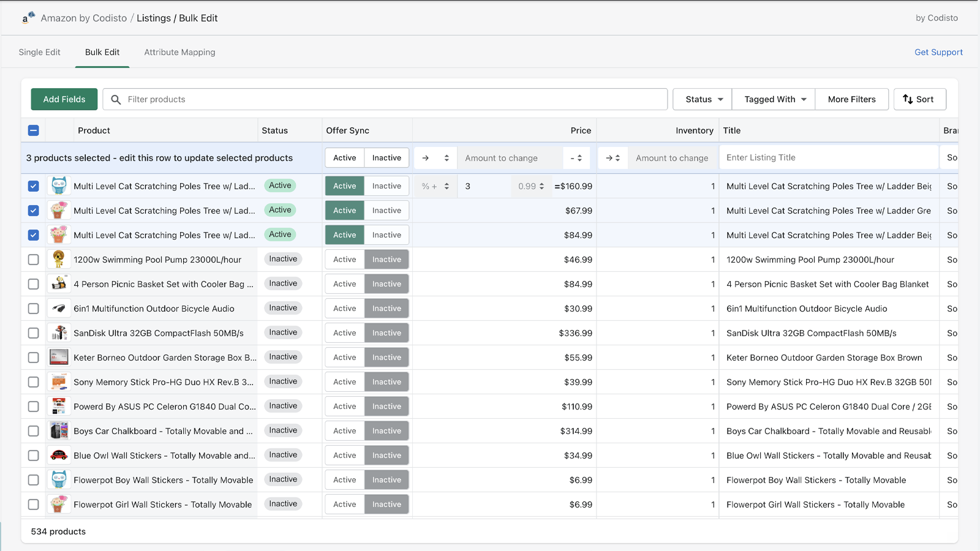Click the Amazon logo icon in header

click(x=28, y=18)
